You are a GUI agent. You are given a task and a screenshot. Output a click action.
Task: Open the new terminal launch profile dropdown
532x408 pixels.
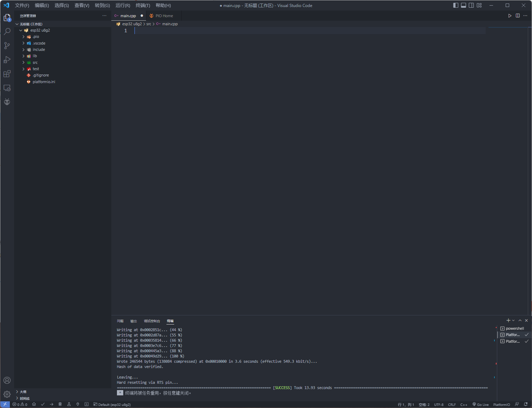[x=513, y=320]
